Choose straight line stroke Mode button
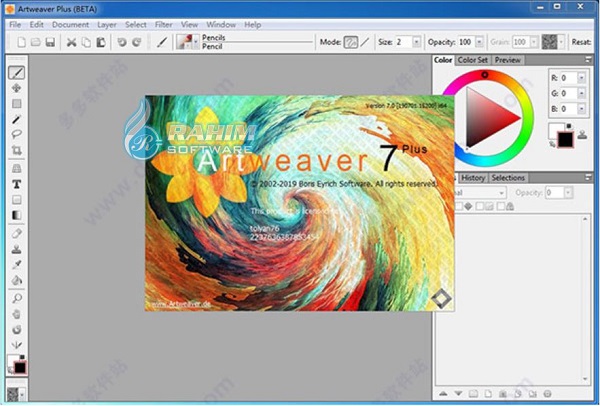 point(365,42)
